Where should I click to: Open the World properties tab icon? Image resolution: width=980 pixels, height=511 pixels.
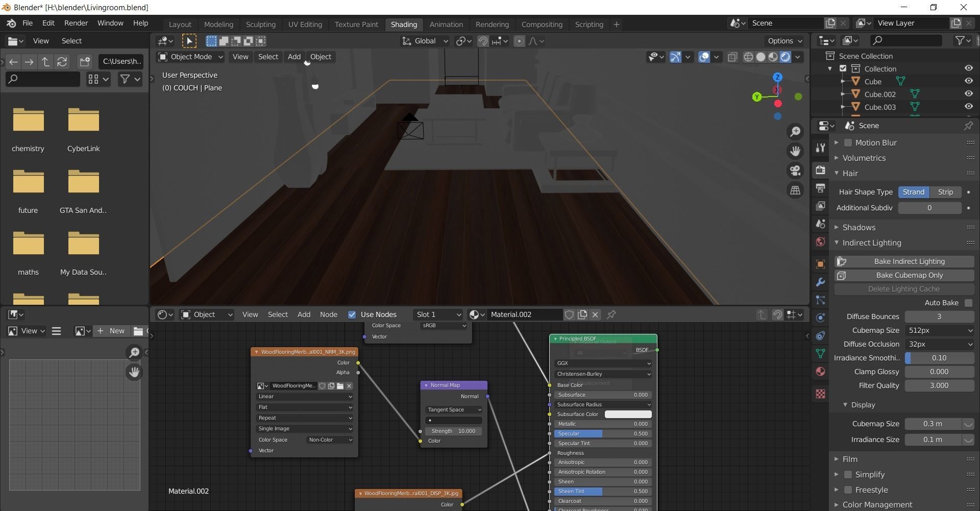(820, 241)
